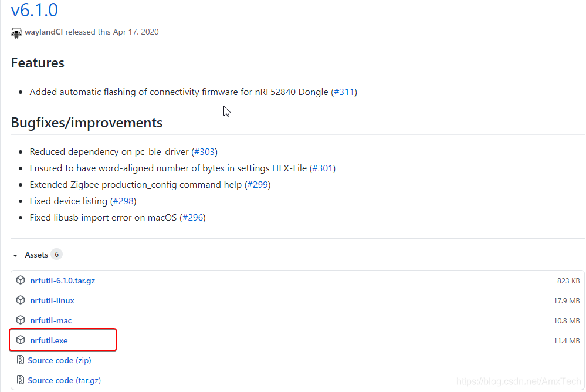The image size is (586, 392).
Task: Click package icon beside nrfutil-linux
Action: pyautogui.click(x=21, y=300)
